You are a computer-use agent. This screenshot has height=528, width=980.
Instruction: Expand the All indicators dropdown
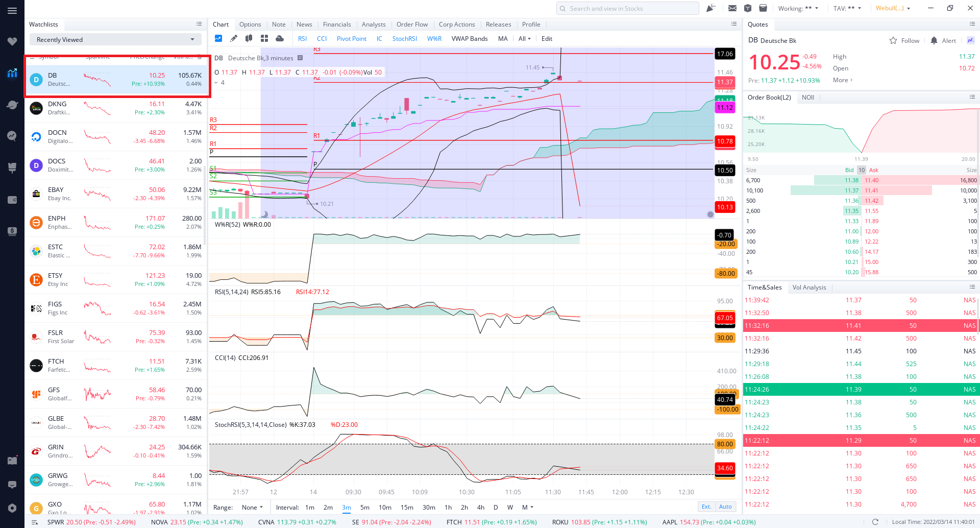pos(525,38)
